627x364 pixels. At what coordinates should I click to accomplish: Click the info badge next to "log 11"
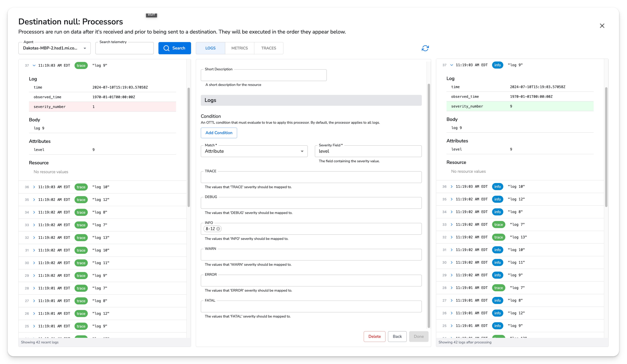coord(497,262)
